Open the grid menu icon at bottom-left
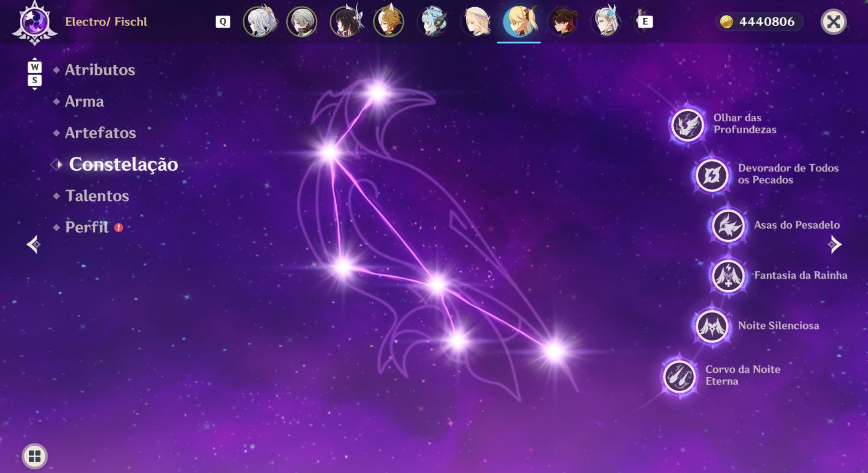 point(34,456)
